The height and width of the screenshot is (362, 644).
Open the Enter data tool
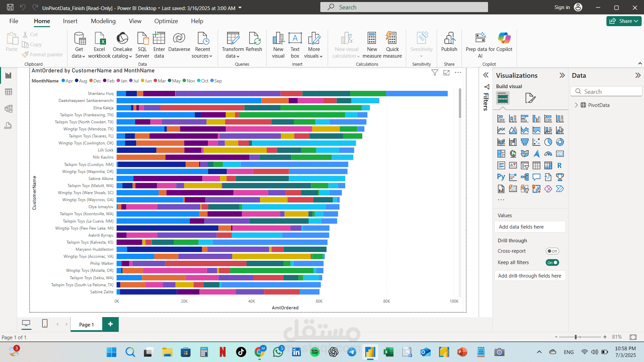[x=159, y=45]
